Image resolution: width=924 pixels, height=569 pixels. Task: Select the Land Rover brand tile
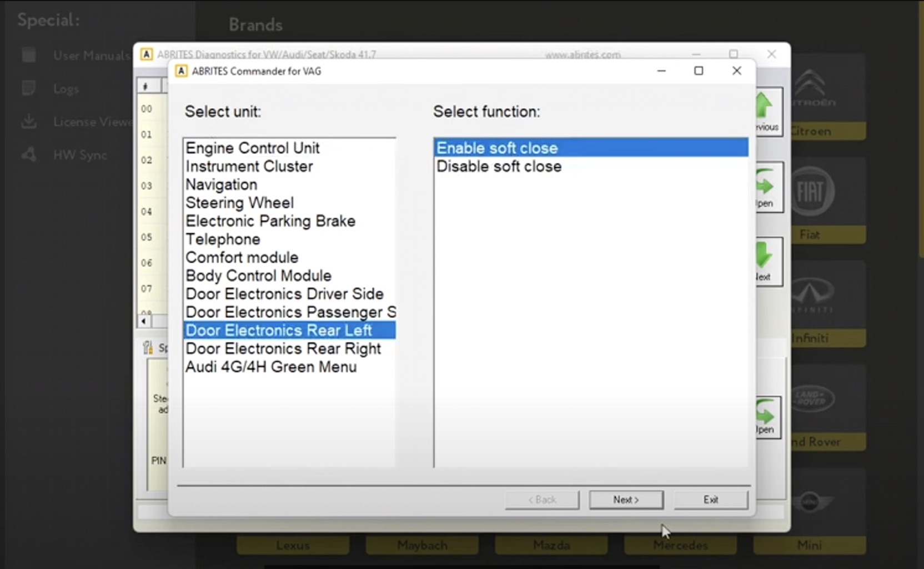[x=827, y=408]
